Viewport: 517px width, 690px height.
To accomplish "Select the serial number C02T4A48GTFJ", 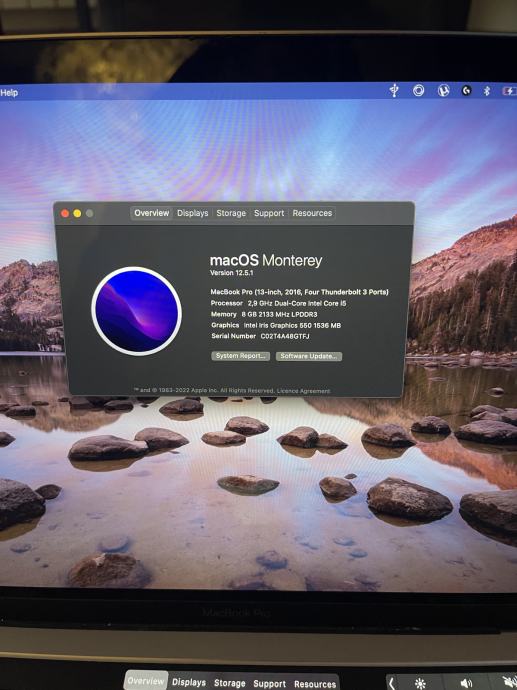I will [285, 336].
